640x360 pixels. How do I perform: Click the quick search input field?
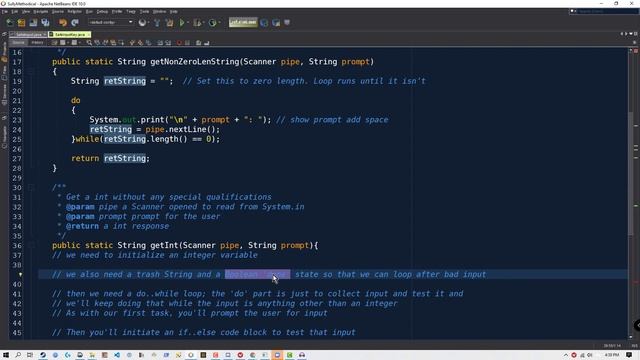click(x=607, y=11)
